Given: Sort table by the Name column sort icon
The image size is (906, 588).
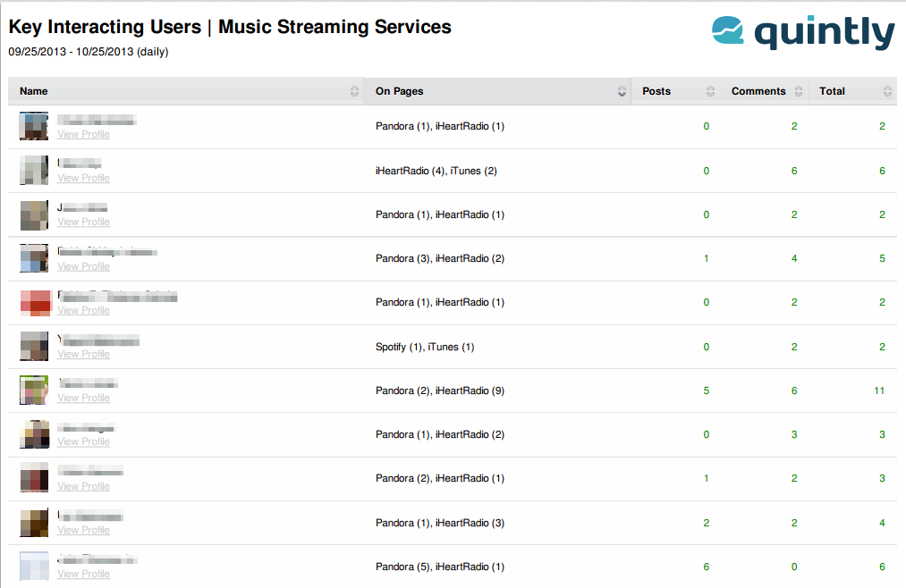Looking at the screenshot, I should click(x=354, y=91).
